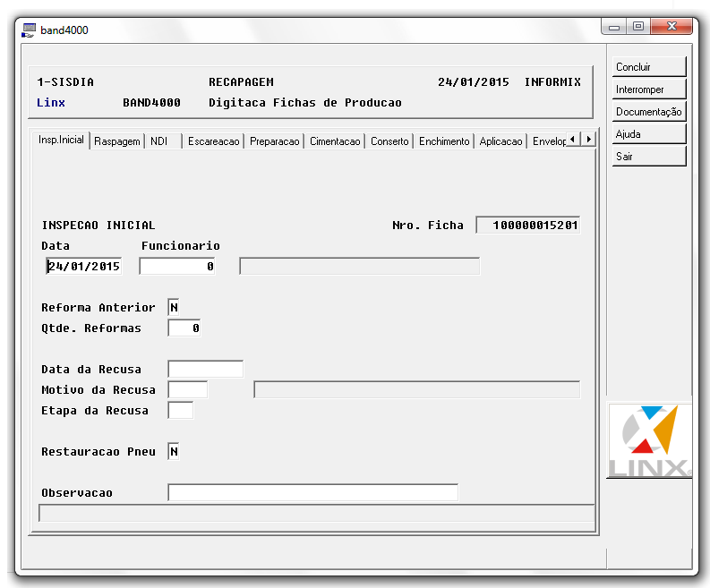Switch to the Raspagem tab

click(117, 141)
